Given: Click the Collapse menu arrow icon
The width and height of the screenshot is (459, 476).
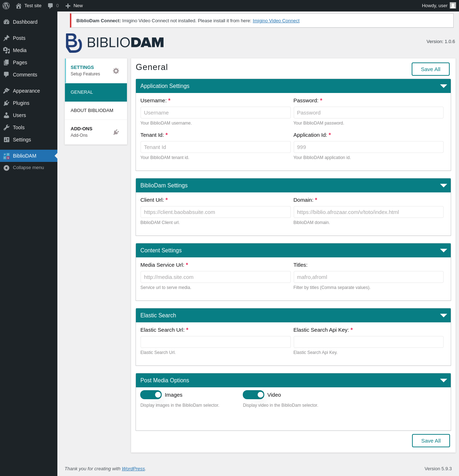Looking at the screenshot, I should point(6,168).
